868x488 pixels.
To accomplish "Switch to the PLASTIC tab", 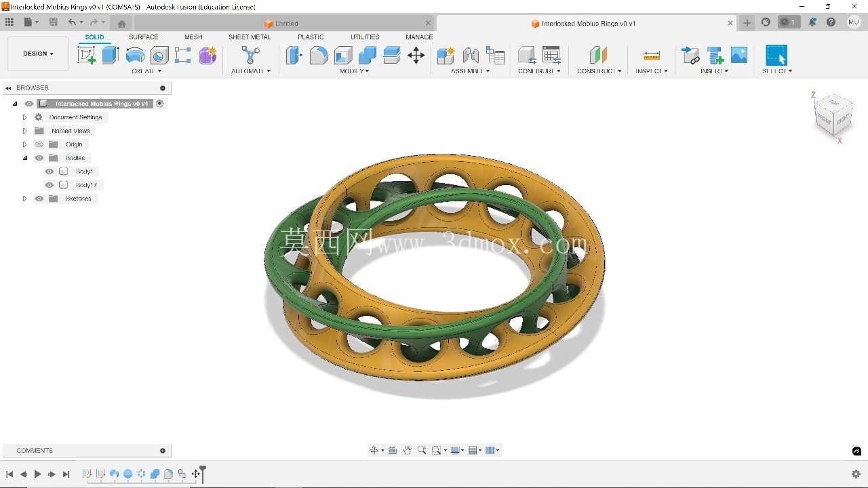I will tap(311, 37).
